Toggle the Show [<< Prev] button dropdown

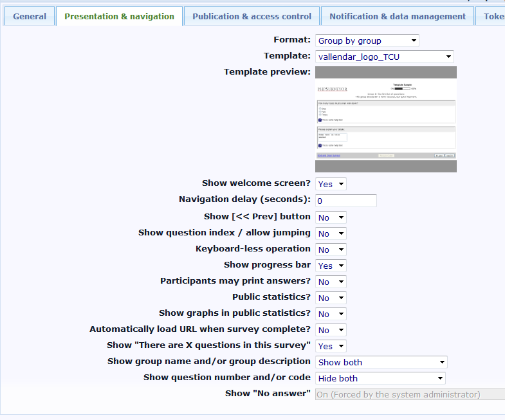coord(331,217)
